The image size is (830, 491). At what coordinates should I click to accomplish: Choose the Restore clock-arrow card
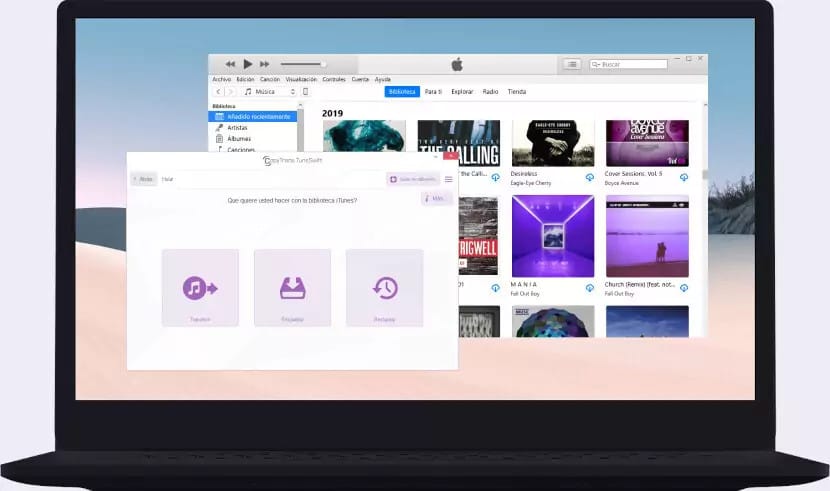385,288
